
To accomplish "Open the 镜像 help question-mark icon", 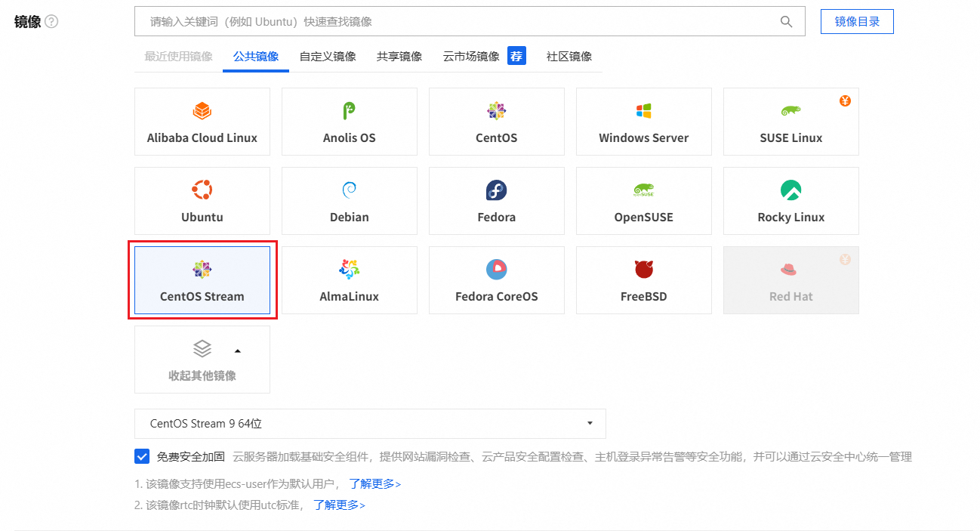I will (50, 22).
